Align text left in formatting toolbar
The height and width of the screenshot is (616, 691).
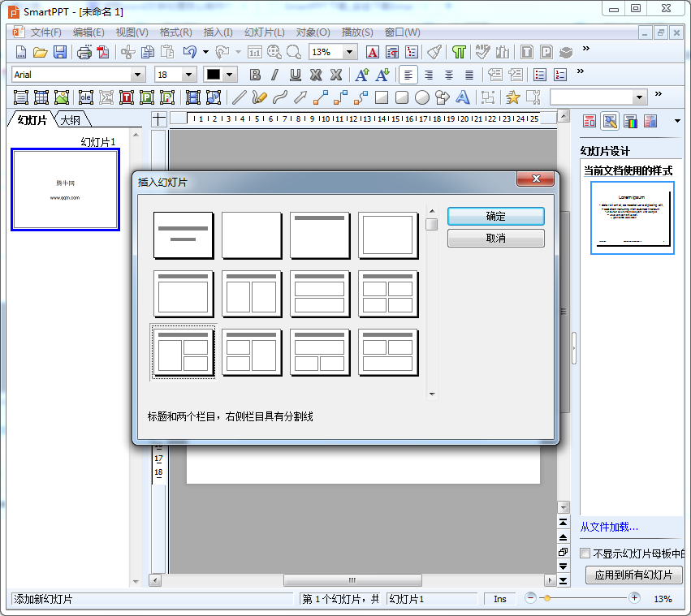coord(408,75)
